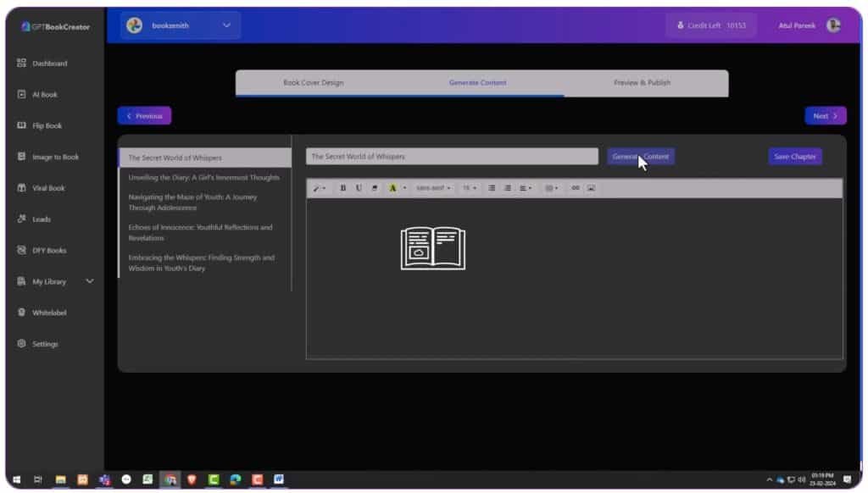Open File Explorer from the taskbar
Screen dimensions: 868x493
click(x=60, y=479)
